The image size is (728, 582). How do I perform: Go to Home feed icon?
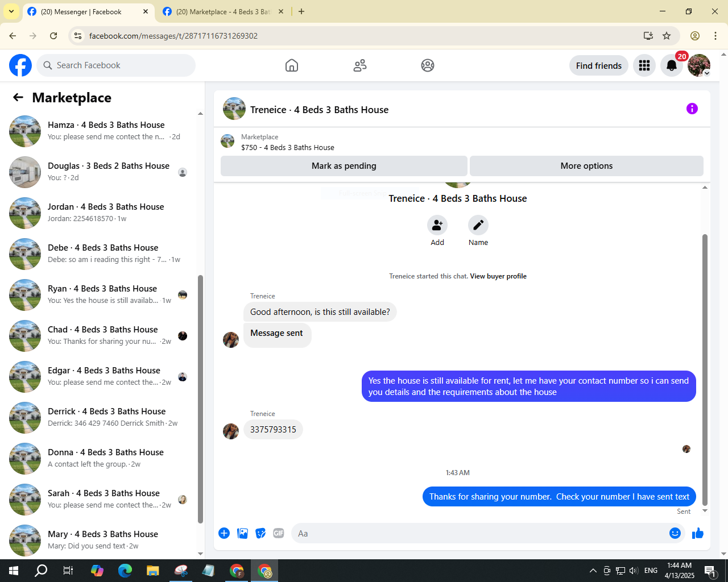[x=292, y=65]
